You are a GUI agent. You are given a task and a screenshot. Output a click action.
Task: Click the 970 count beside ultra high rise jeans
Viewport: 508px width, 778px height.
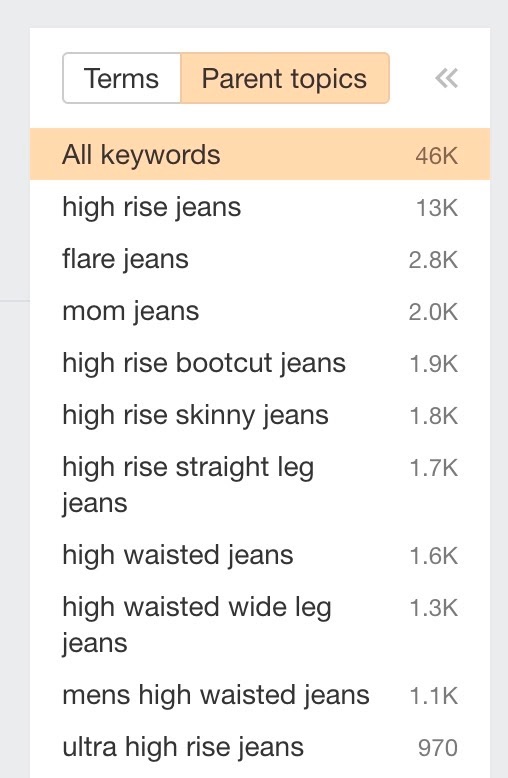tap(438, 748)
